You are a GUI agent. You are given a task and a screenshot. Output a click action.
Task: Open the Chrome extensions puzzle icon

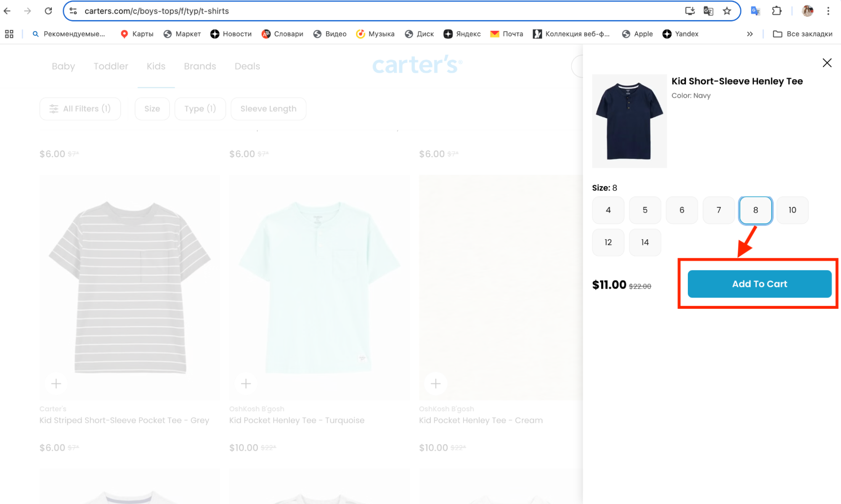click(777, 11)
